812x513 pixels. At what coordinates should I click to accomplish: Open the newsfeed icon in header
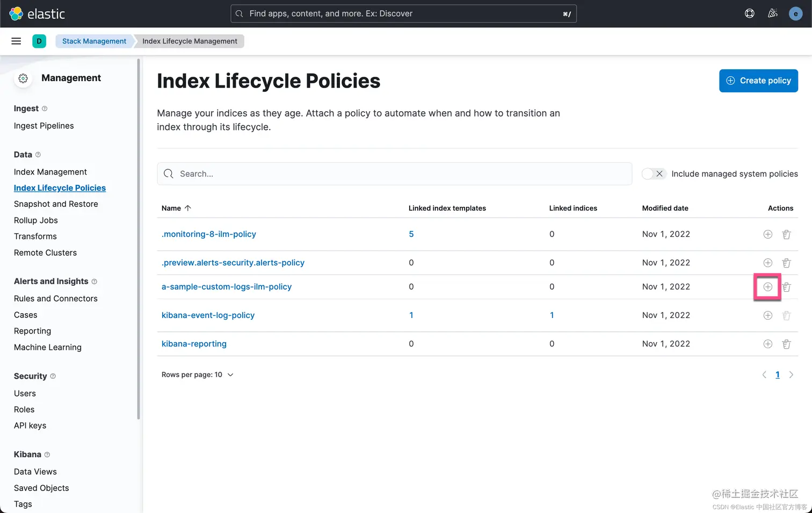coord(773,13)
